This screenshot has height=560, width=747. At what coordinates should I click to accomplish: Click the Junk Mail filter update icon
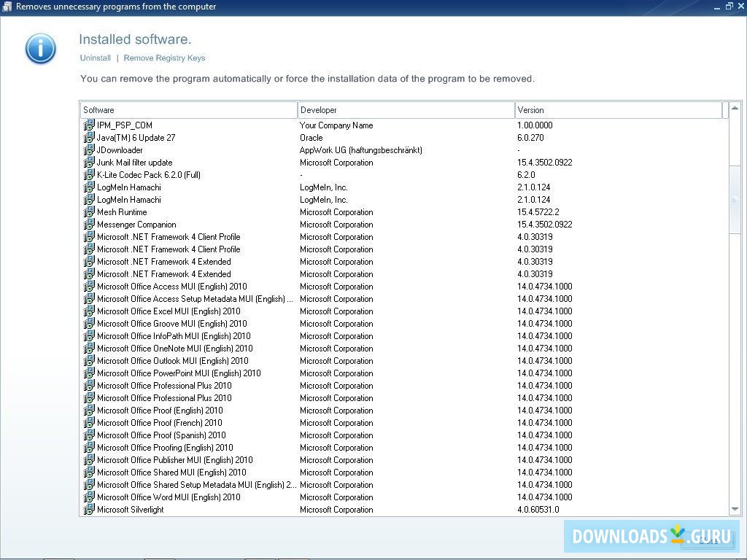pos(89,162)
